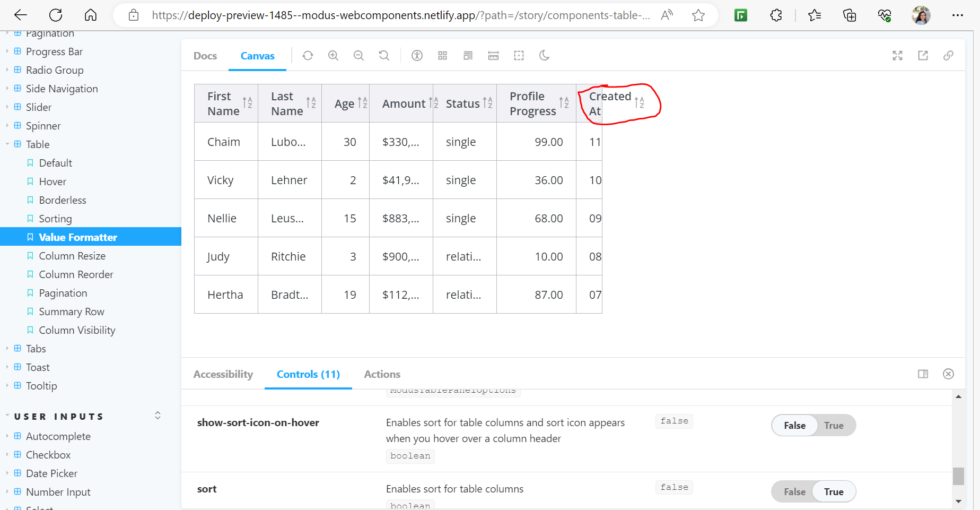Image resolution: width=980 pixels, height=510 pixels.
Task: Open the Accessibility panel tab
Action: tap(223, 374)
